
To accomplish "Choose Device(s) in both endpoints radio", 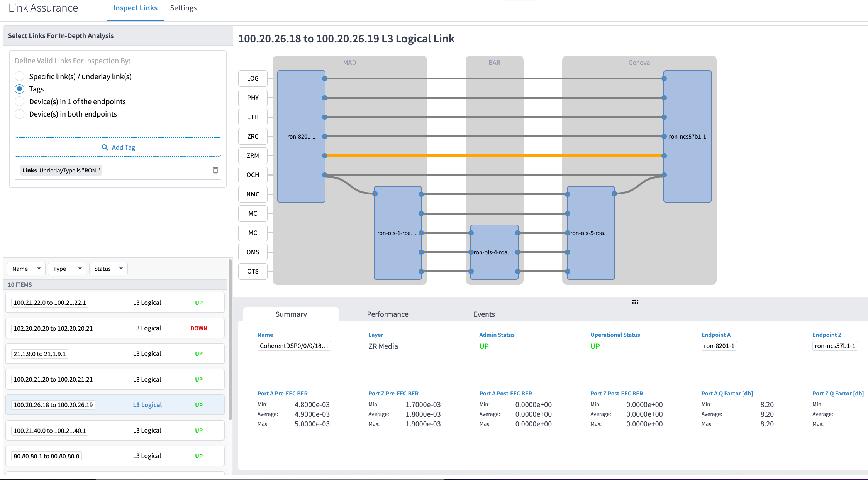I will (x=20, y=114).
